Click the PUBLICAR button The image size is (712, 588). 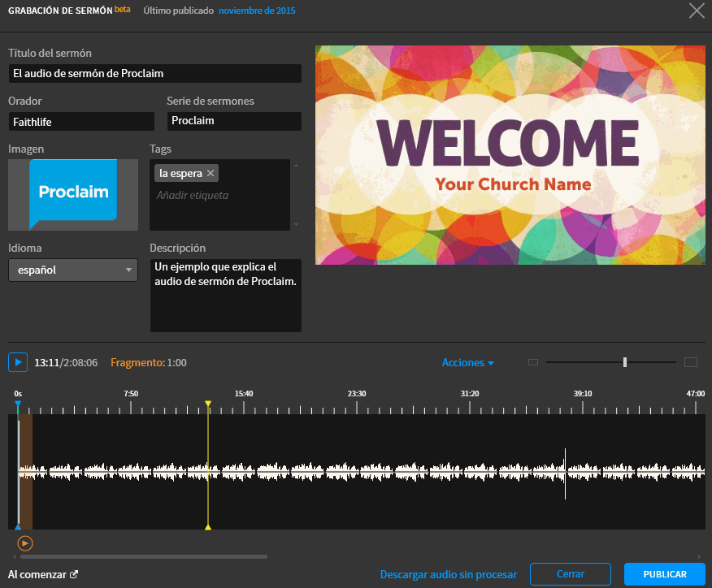665,574
